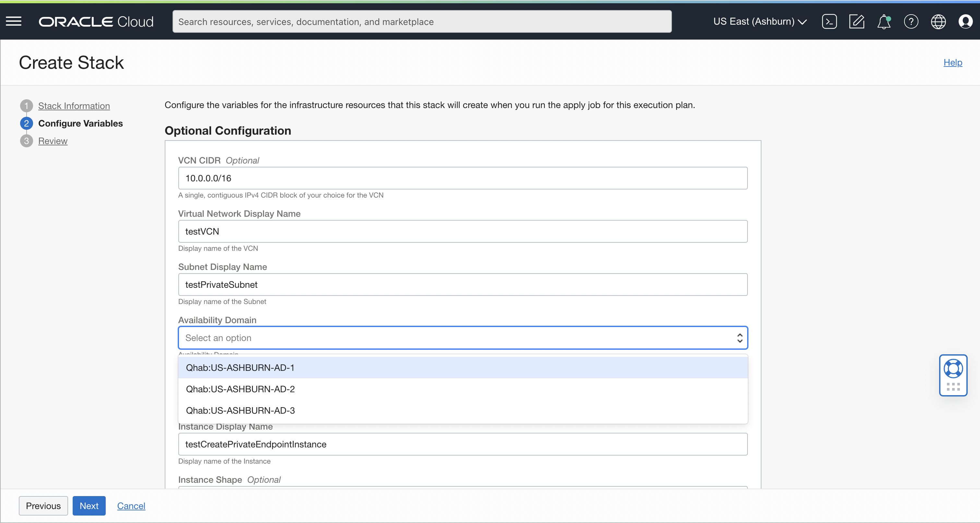Viewport: 980px width, 523px height.
Task: Launch Cloud Shell from the top bar
Action: pos(830,22)
